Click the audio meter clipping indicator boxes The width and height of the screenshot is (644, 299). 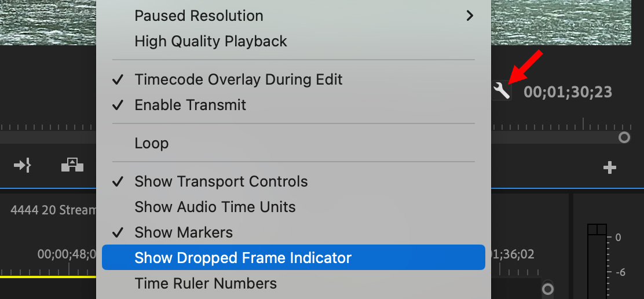(x=597, y=229)
